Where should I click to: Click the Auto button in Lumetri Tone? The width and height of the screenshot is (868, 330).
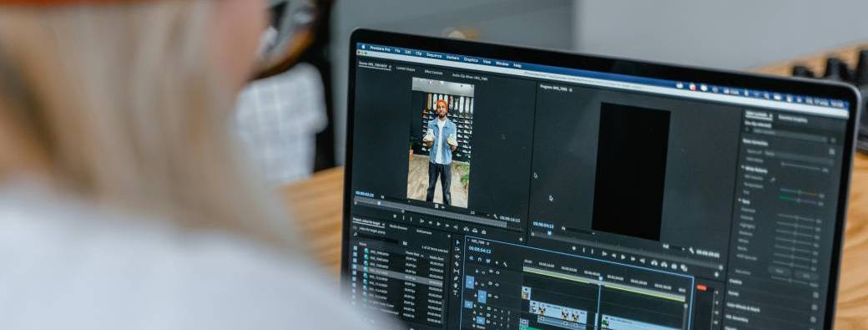(x=806, y=275)
